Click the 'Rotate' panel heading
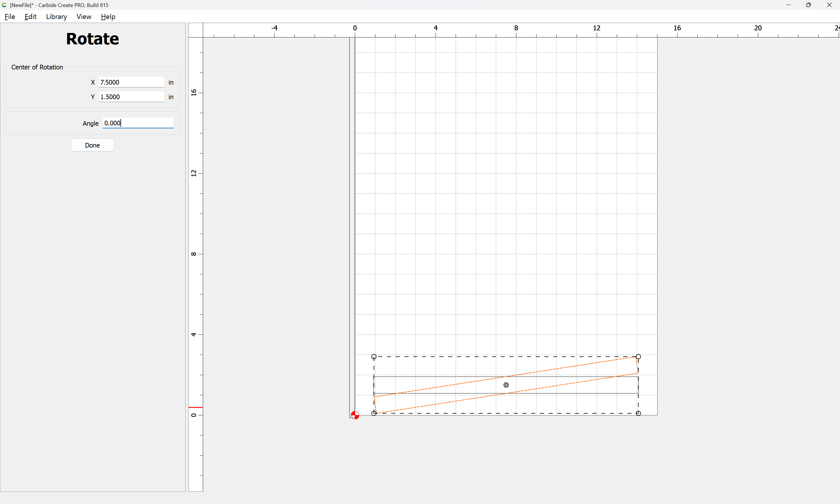Image resolution: width=840 pixels, height=504 pixels. pyautogui.click(x=92, y=39)
